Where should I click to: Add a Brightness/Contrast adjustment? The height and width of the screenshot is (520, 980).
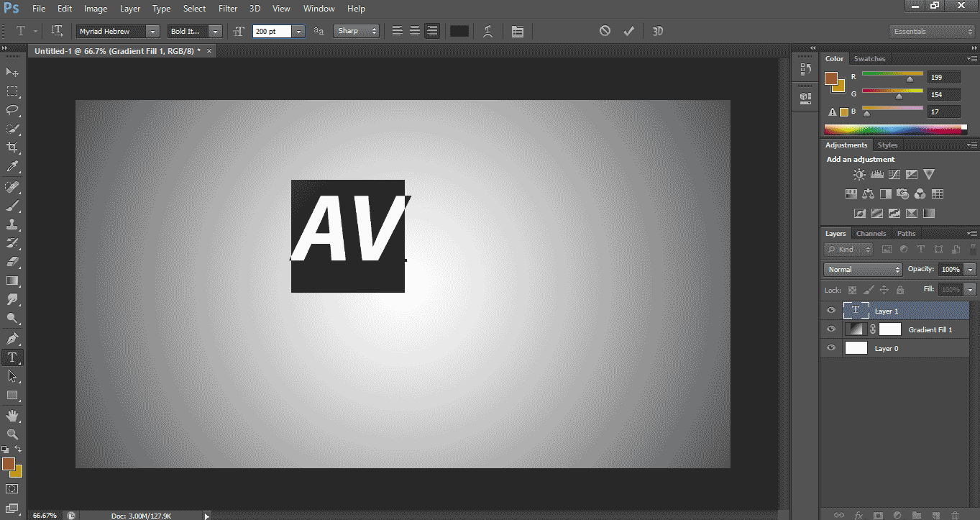(858, 174)
